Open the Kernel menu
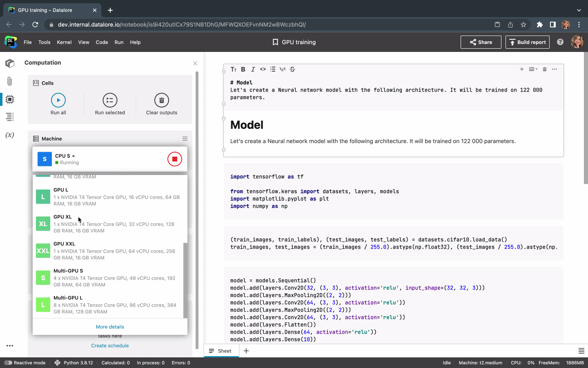The width and height of the screenshot is (588, 368). click(x=64, y=42)
